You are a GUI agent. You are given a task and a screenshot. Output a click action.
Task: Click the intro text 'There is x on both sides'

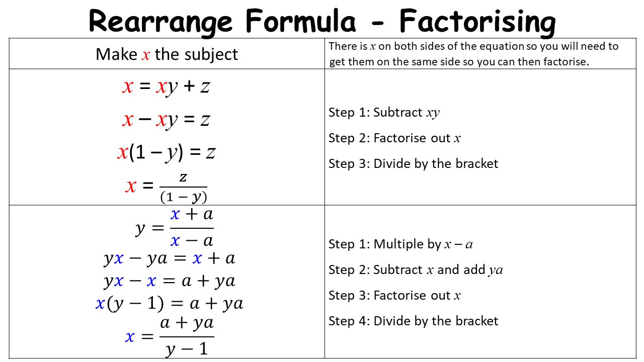tap(473, 54)
